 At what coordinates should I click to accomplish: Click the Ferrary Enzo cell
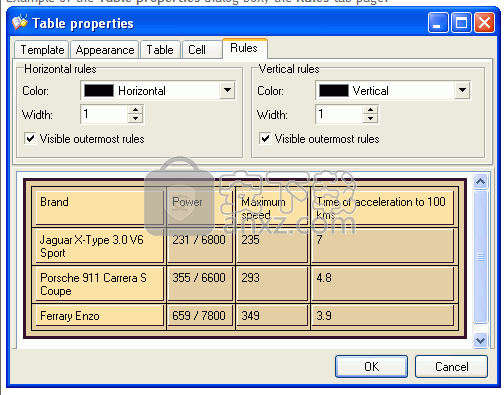click(99, 315)
